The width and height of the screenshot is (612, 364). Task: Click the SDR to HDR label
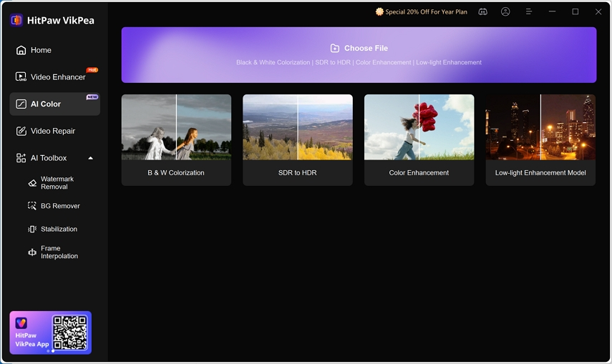click(x=298, y=172)
